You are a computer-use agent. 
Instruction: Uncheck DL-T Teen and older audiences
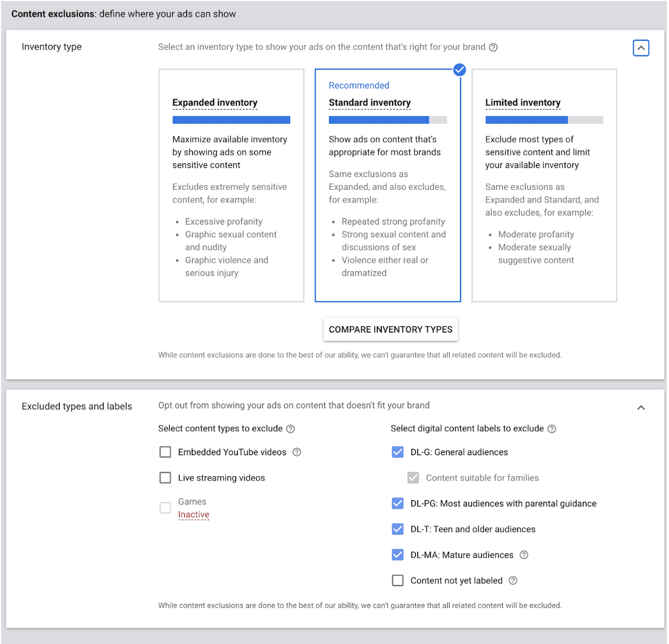click(398, 529)
